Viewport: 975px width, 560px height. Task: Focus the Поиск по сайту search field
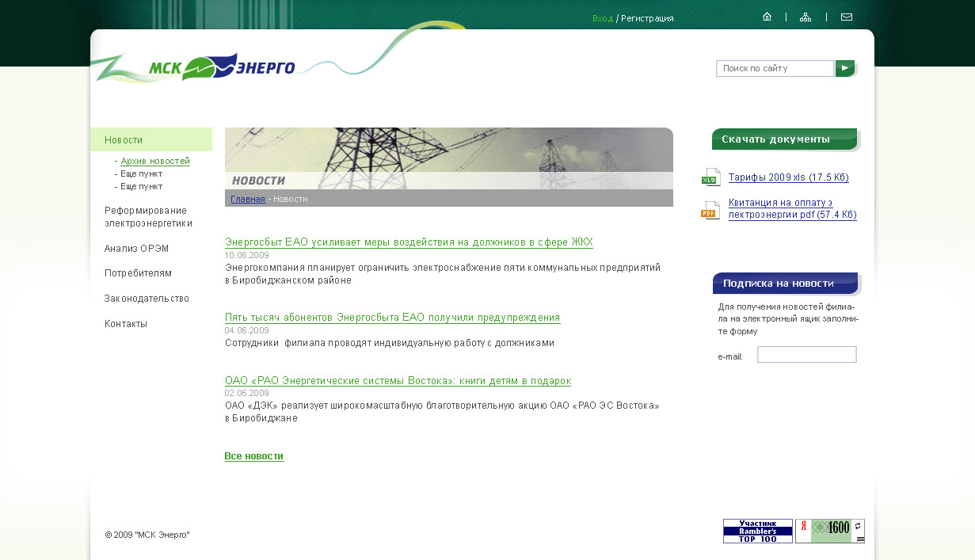[x=775, y=68]
